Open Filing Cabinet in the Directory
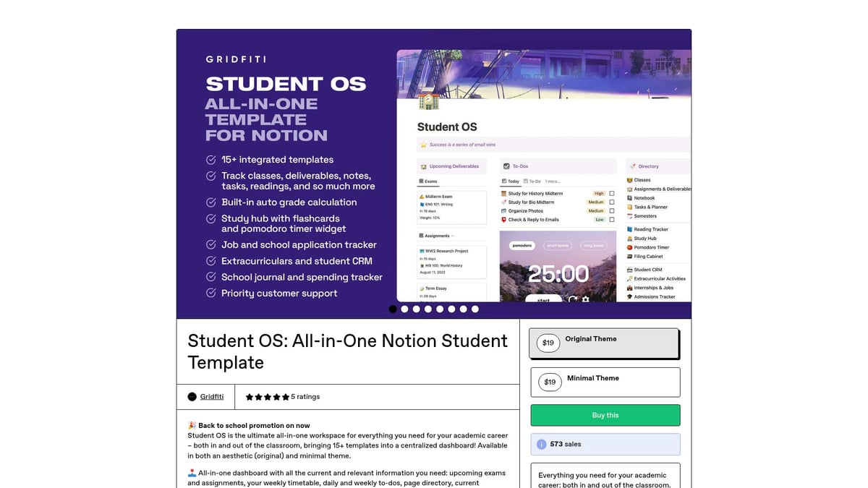Screen dimensions: 868x488 coord(649,257)
